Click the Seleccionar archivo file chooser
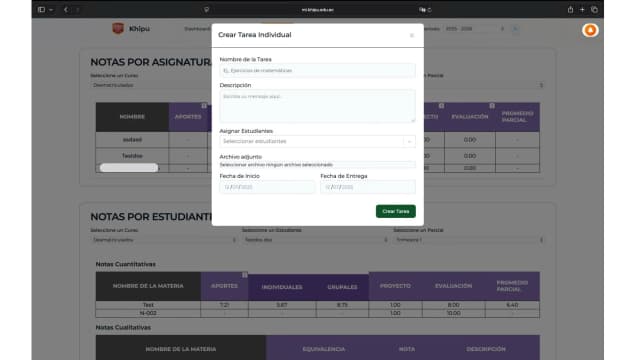 [318, 165]
